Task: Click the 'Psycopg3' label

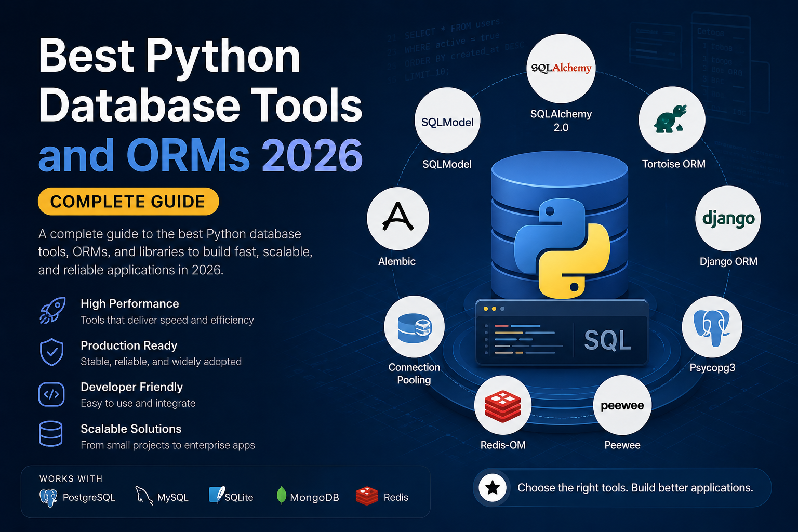Action: (x=712, y=368)
